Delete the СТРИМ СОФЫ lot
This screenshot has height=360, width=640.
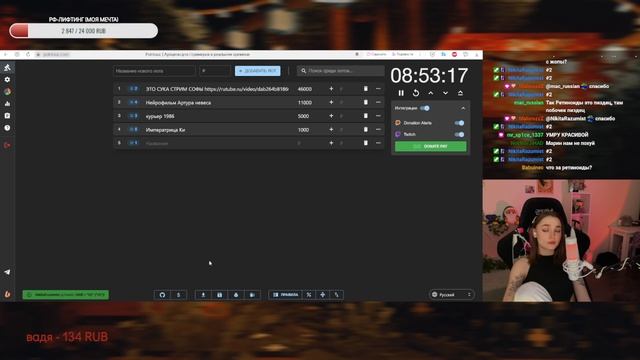366,89
